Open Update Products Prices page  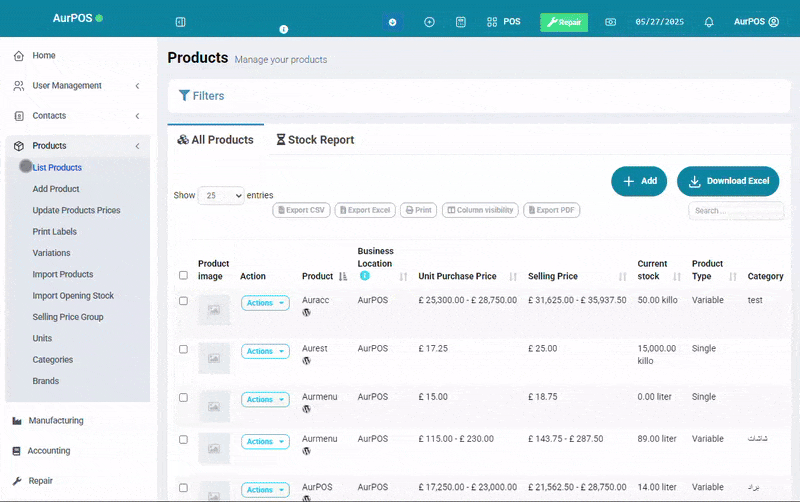pyautogui.click(x=77, y=210)
